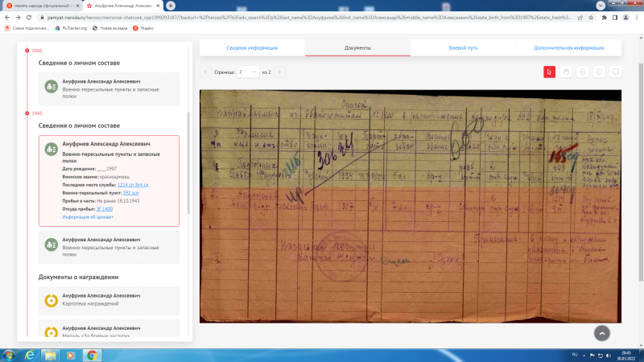Switch to Сводная информация tab

[x=252, y=48]
